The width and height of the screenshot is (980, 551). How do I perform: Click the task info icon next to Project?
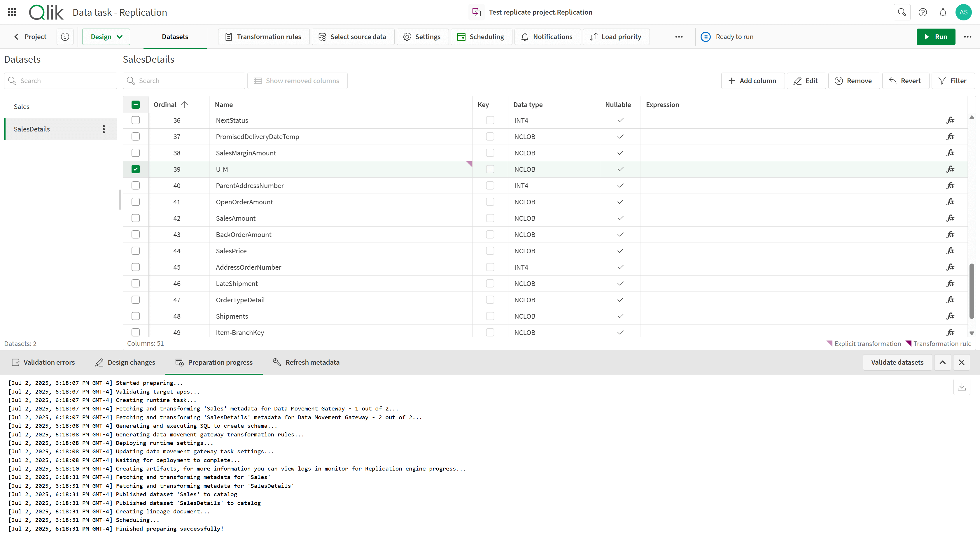pos(65,36)
